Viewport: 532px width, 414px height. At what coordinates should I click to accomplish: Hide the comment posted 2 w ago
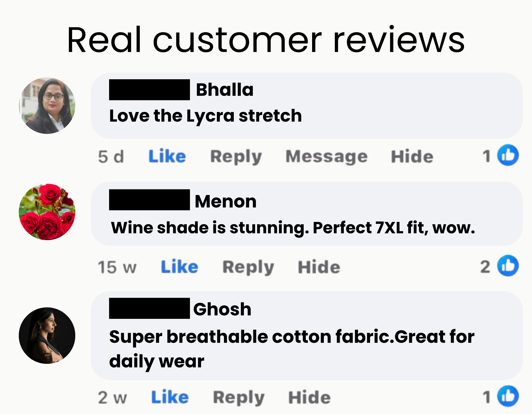(309, 397)
